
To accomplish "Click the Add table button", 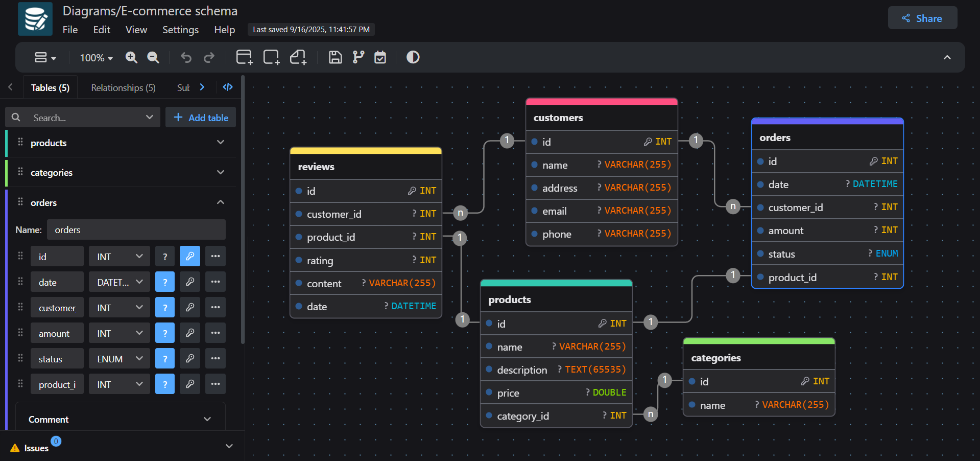I will tap(200, 117).
